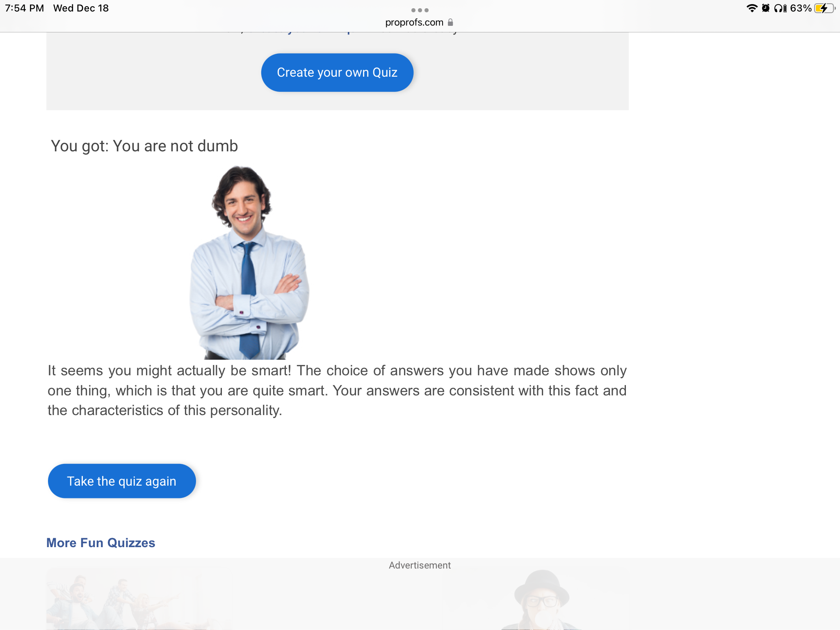Open the More Fun Quizzes link
Viewport: 840px width, 630px height.
pos(100,543)
